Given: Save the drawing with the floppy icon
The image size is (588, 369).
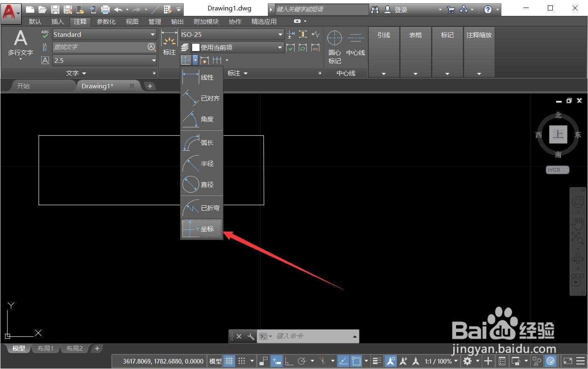Looking at the screenshot, I should click(55, 9).
